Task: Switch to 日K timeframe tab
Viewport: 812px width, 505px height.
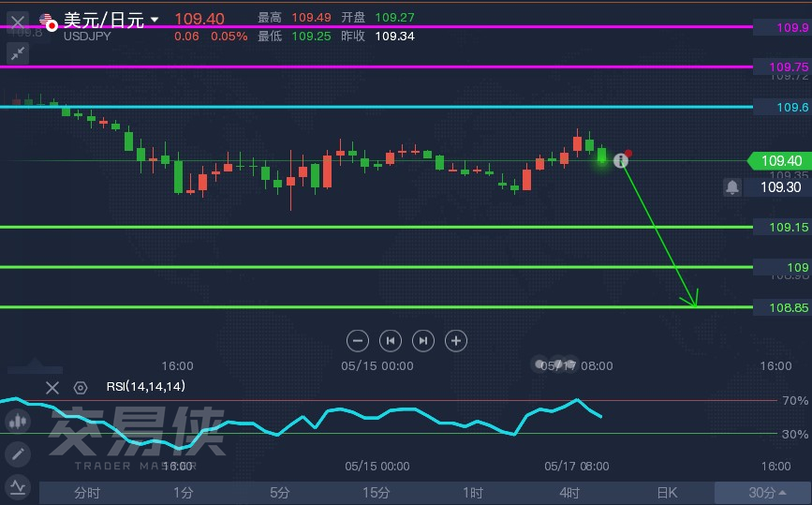Action: coord(667,493)
